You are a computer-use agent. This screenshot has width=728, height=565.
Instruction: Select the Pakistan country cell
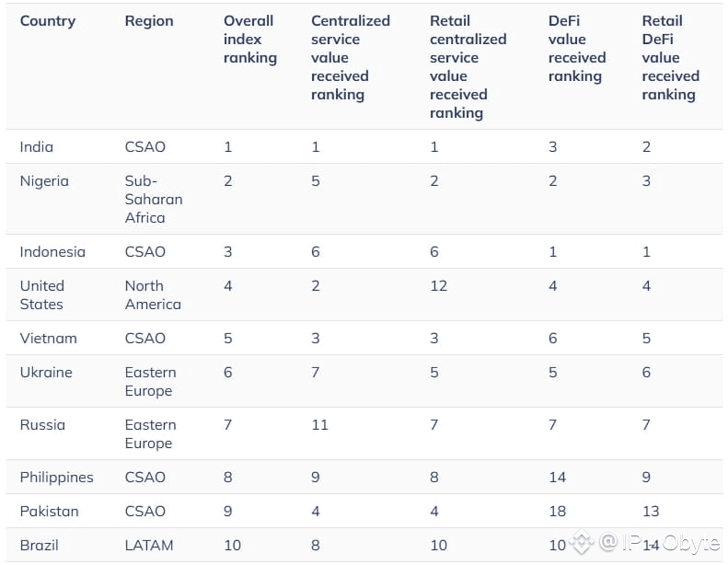click(x=50, y=511)
